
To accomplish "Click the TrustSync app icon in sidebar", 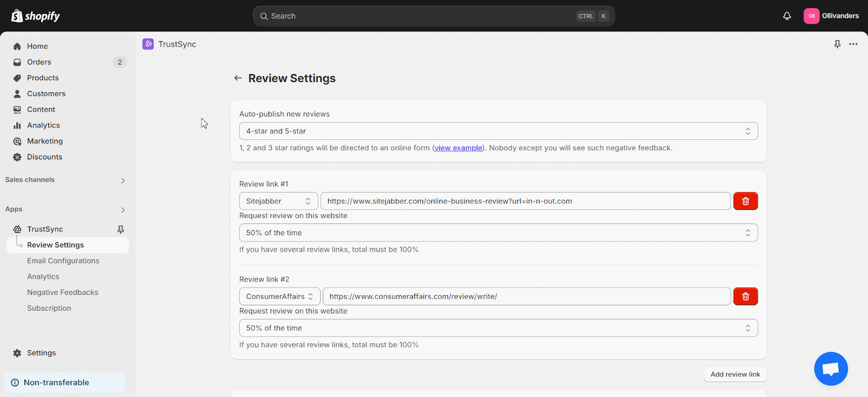I will pos(17,229).
